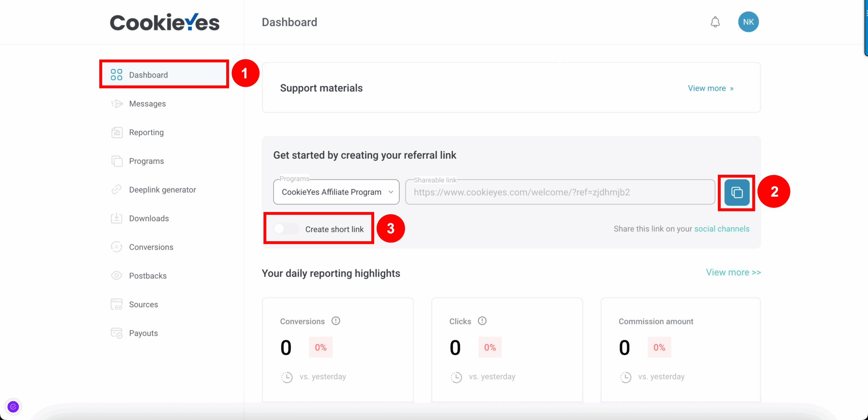Screen dimensions: 868x420
Task: Click 'Your daily reporting highlights' heading
Action: pos(331,273)
